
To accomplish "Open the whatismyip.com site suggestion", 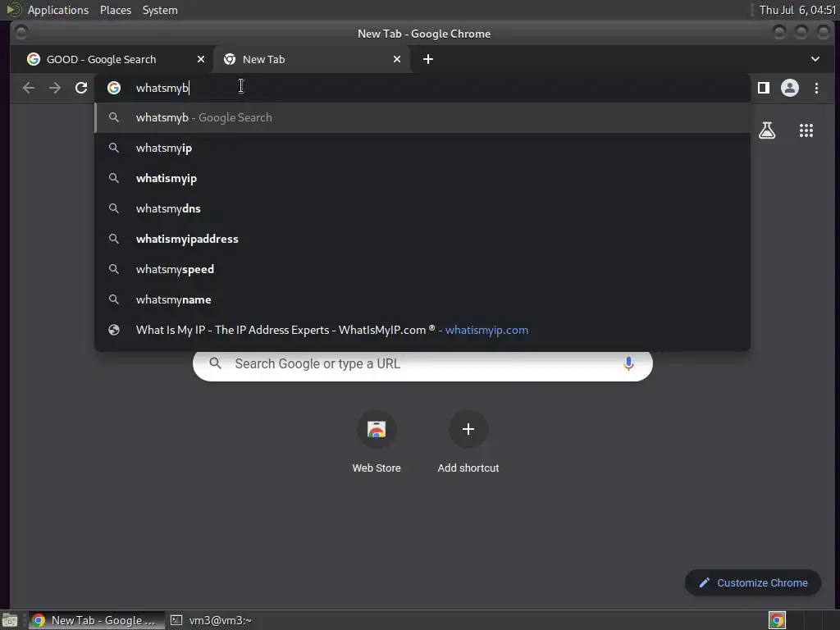I will [422, 330].
